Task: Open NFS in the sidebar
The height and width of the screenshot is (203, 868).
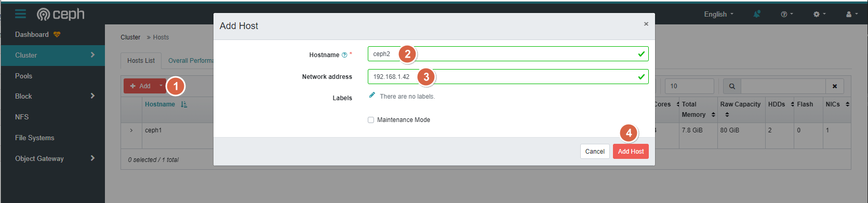Action: tap(22, 117)
